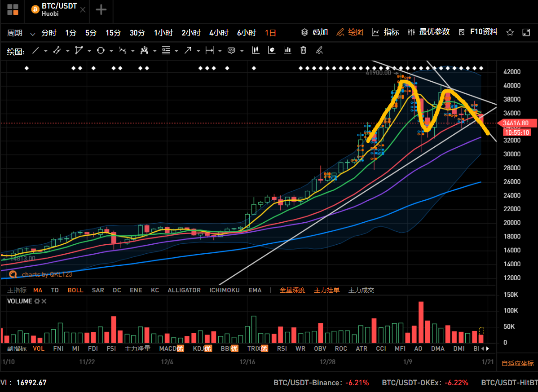This screenshot has width=538, height=392.
Task: Open dropdown arrow beside the arrow tool
Action: 198,51
